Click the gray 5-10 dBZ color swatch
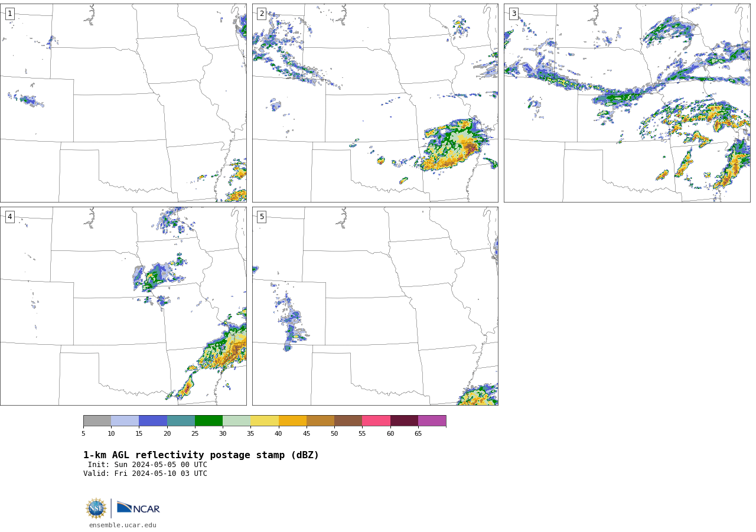The image size is (756, 532). coord(97,420)
